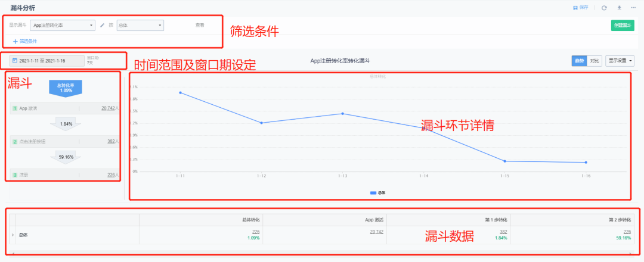The width and height of the screenshot is (644, 262).
Task: Click the 创建漏斗 create funnel button
Action: click(x=622, y=25)
